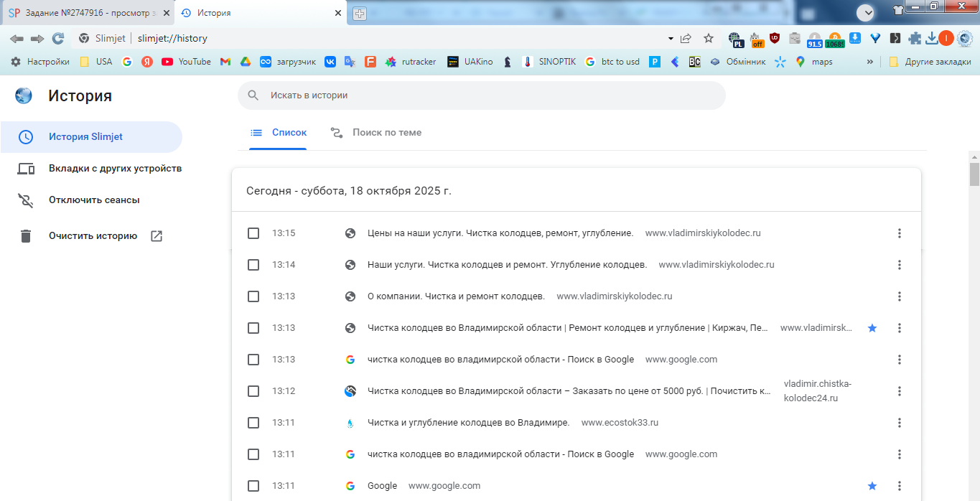Check the 13:15 'Цены на наши услуги' entry
The width and height of the screenshot is (980, 501).
pyautogui.click(x=253, y=233)
